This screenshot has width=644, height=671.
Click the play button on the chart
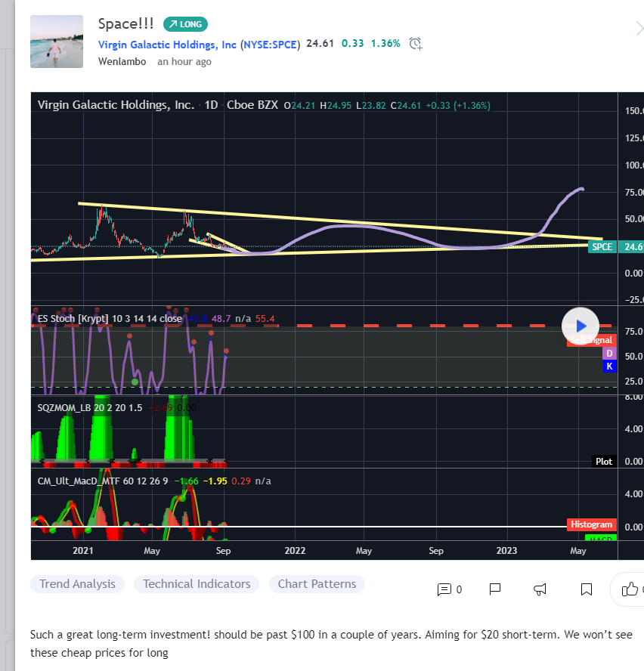[x=581, y=326]
